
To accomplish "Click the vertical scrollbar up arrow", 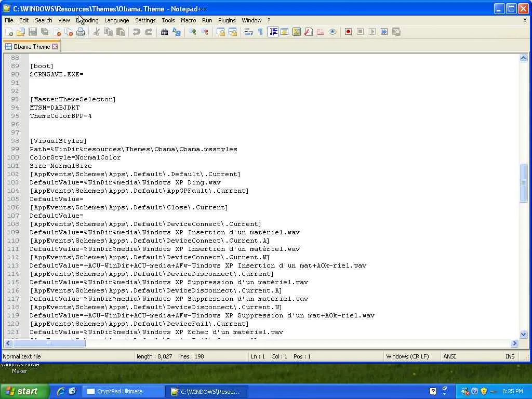I will coord(523,58).
